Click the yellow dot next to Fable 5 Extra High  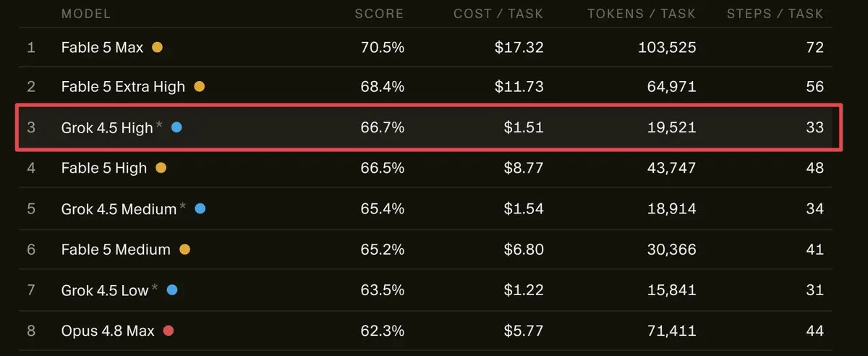click(x=200, y=87)
